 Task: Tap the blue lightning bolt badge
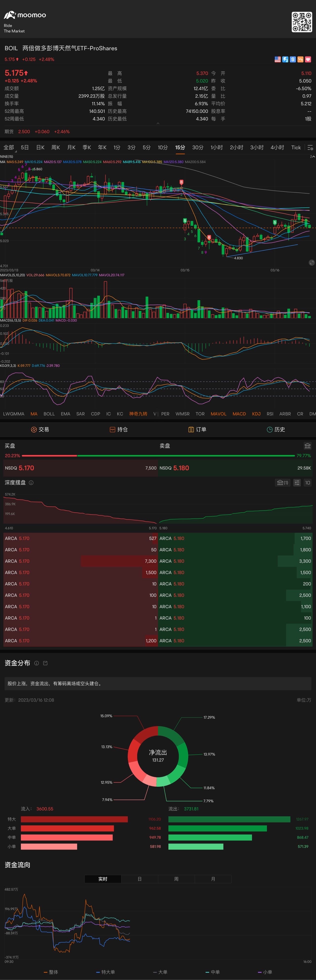tap(285, 59)
